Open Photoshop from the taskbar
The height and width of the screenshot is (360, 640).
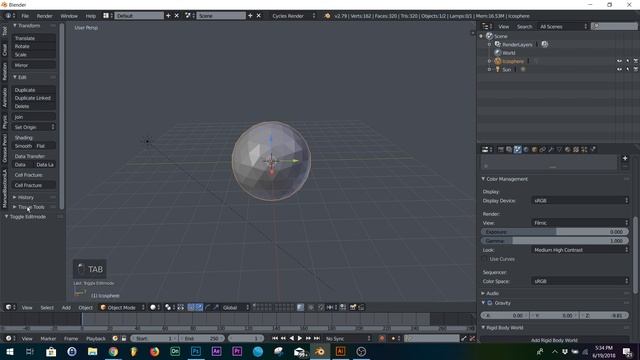pyautogui.click(x=196, y=351)
